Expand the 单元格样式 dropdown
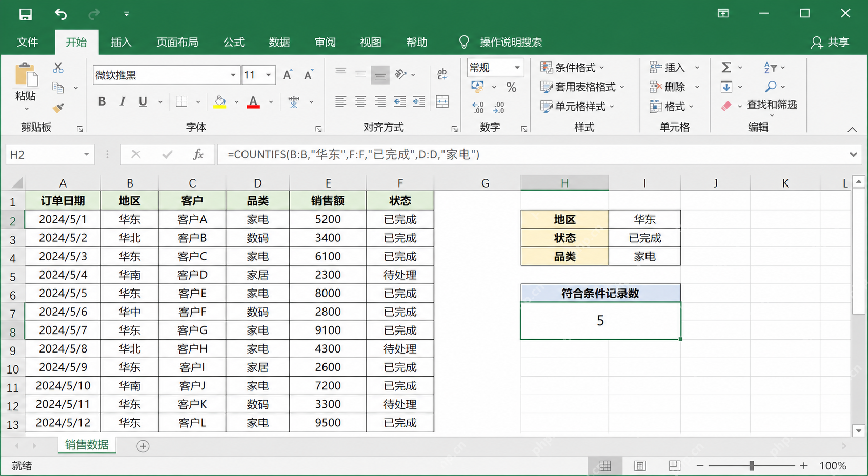Screen dimensions: 868x476 tap(612, 107)
